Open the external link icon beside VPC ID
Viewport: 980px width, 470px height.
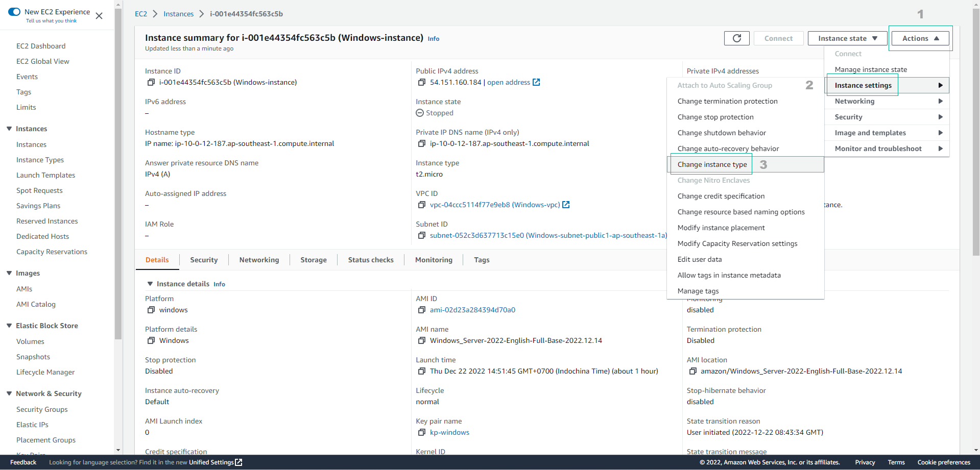566,205
